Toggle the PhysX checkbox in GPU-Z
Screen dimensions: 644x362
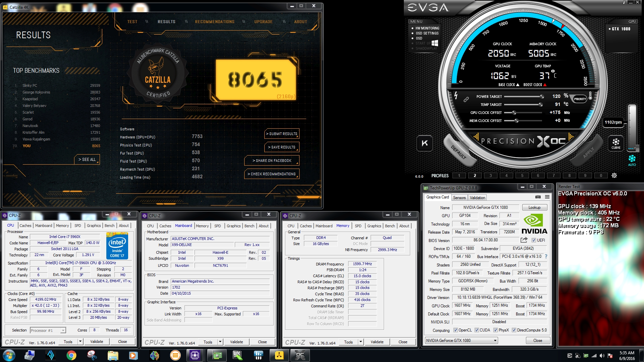click(x=495, y=330)
